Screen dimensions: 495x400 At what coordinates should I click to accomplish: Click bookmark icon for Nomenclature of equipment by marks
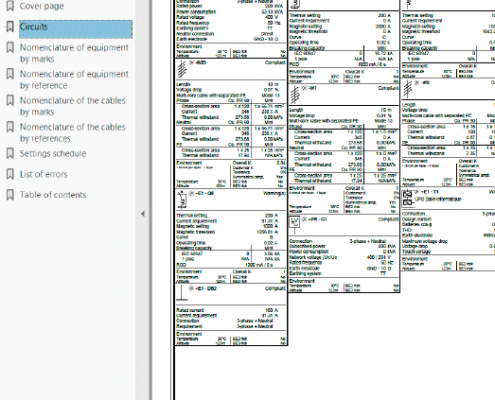pyautogui.click(x=10, y=47)
